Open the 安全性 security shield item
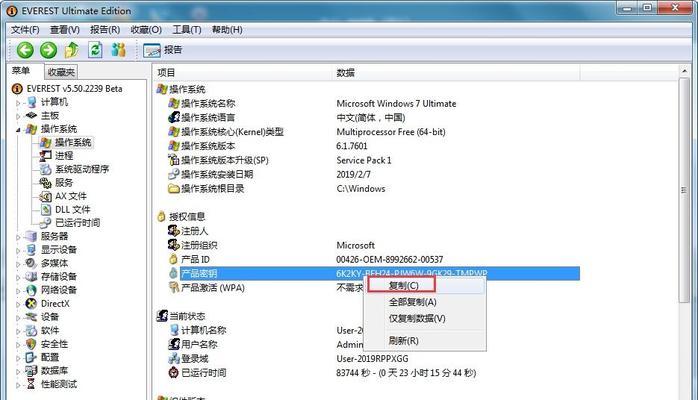698x400 pixels. [54, 344]
